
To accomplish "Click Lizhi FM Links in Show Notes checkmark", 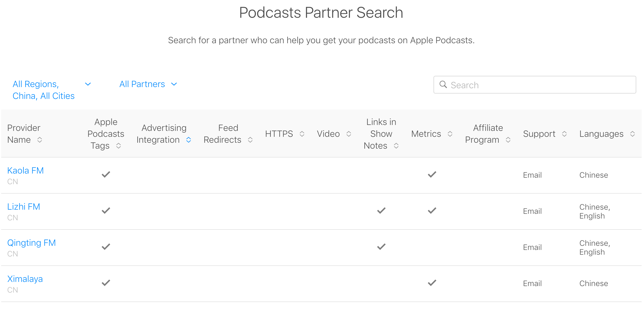I will tap(381, 211).
